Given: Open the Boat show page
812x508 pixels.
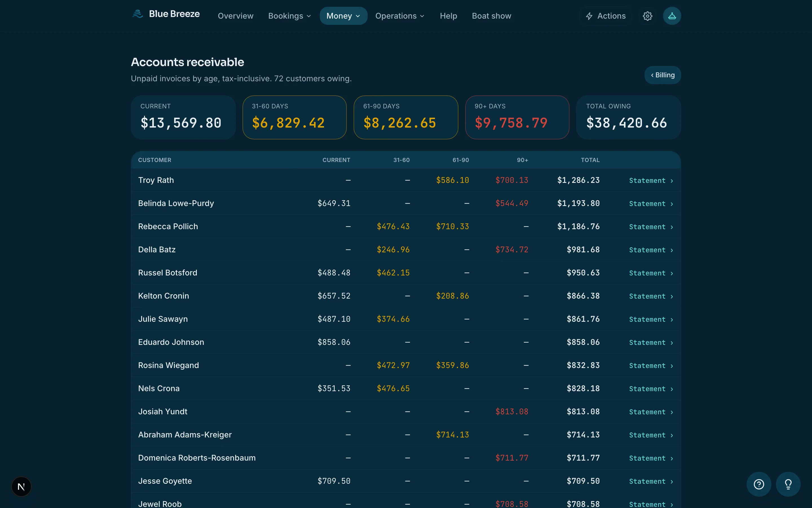Looking at the screenshot, I should (x=491, y=16).
